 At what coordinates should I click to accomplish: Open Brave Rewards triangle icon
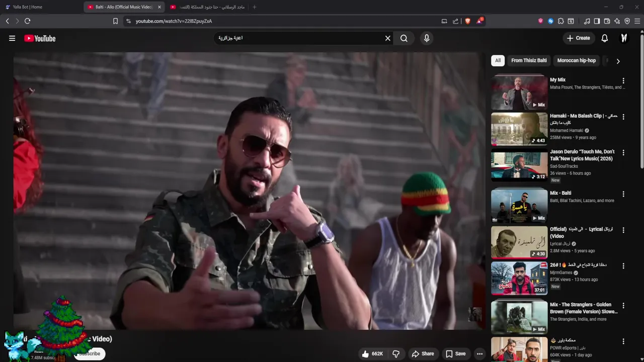pos(480,21)
